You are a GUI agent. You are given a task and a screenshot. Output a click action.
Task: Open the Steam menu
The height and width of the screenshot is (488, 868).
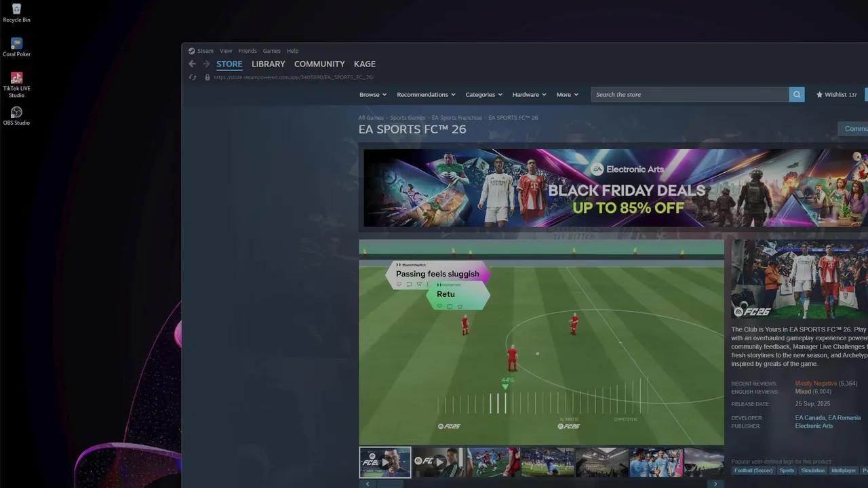click(x=201, y=51)
